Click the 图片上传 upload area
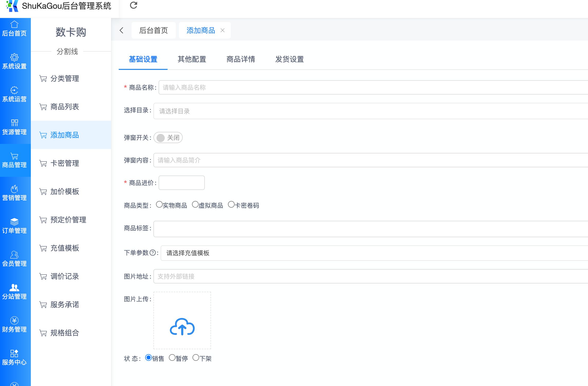The width and height of the screenshot is (588, 386). 182,320
